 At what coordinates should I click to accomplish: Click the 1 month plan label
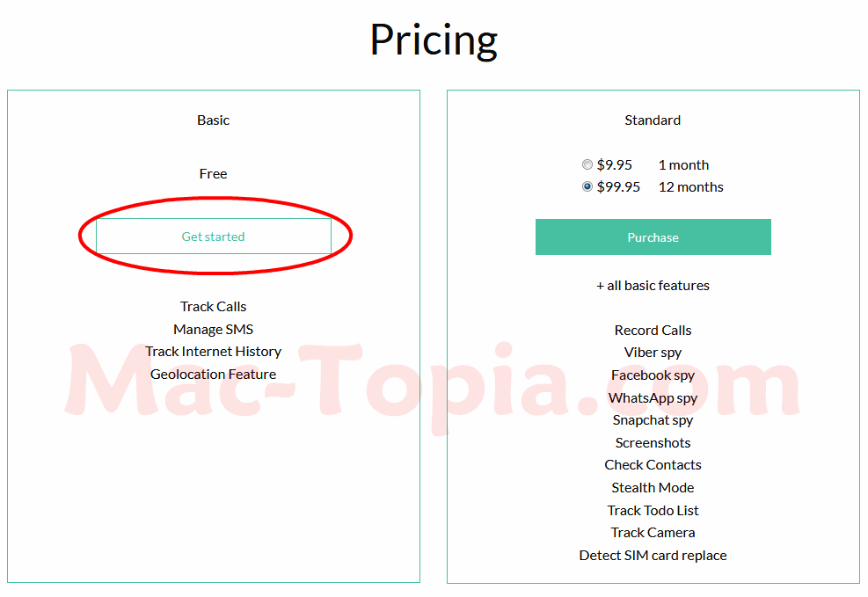(x=683, y=165)
